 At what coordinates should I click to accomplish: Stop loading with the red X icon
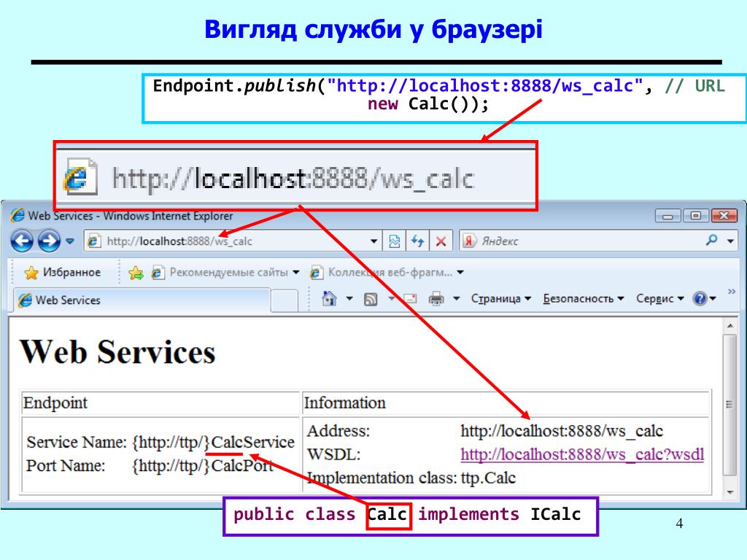tap(441, 241)
